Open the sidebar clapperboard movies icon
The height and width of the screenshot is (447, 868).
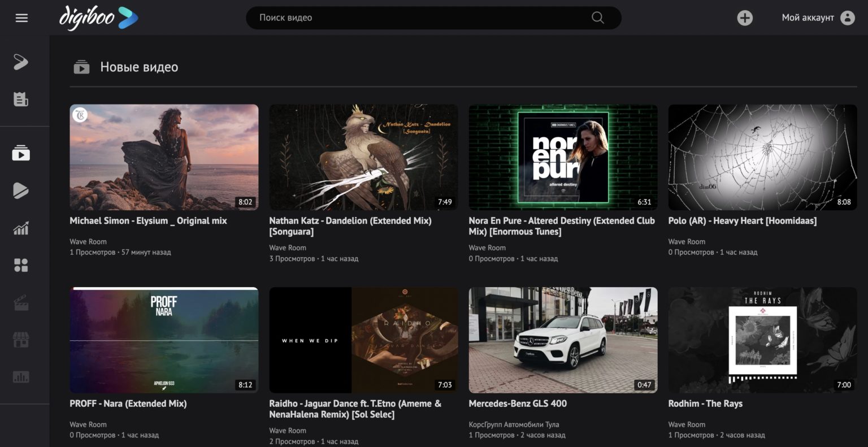tap(21, 303)
